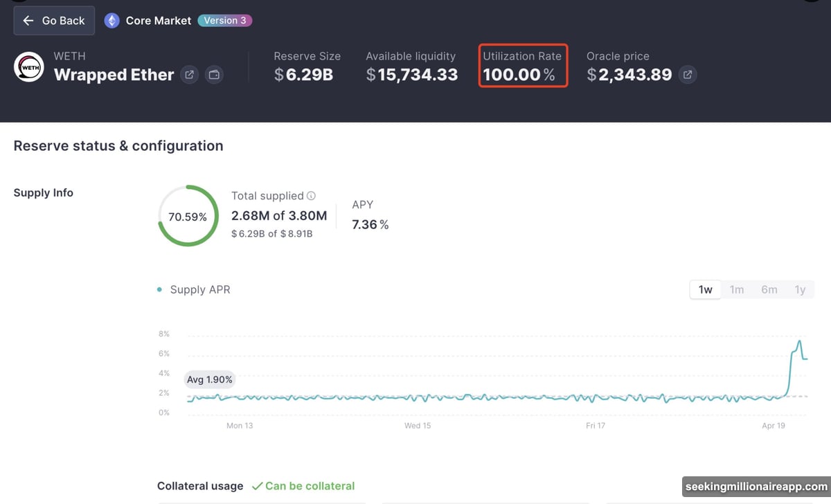
Task: Click the Core Market title
Action: pos(159,20)
